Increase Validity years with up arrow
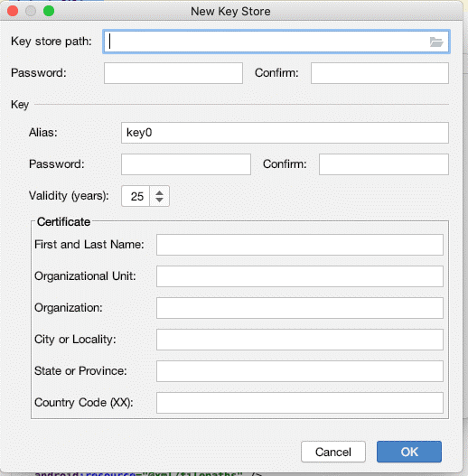Screen dimensions: 468x476 (x=159, y=192)
